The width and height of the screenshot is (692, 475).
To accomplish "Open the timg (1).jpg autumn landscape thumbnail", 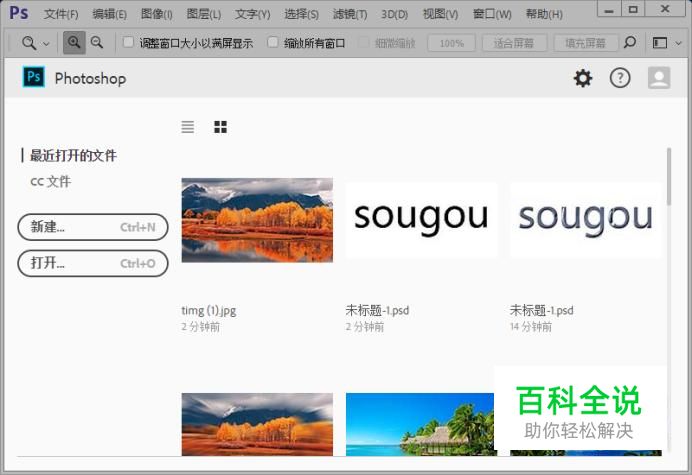I will [257, 220].
